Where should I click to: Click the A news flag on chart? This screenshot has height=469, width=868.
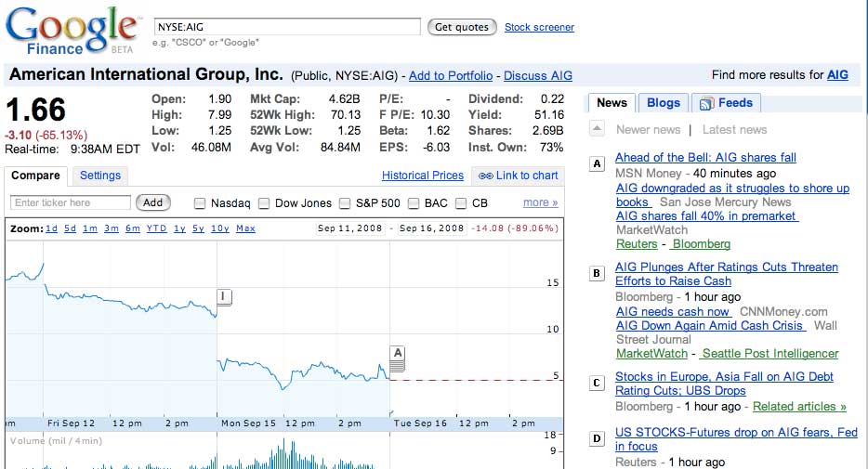pos(398,354)
